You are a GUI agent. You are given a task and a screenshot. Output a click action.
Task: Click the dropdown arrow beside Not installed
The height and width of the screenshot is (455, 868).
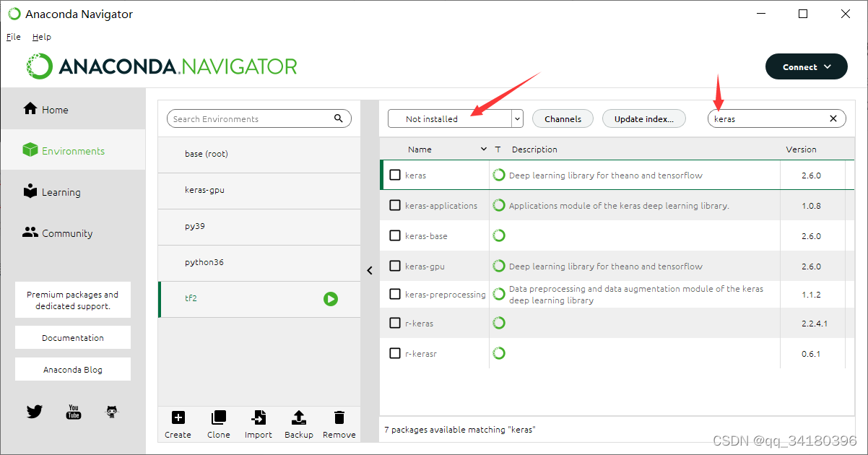[x=517, y=118]
